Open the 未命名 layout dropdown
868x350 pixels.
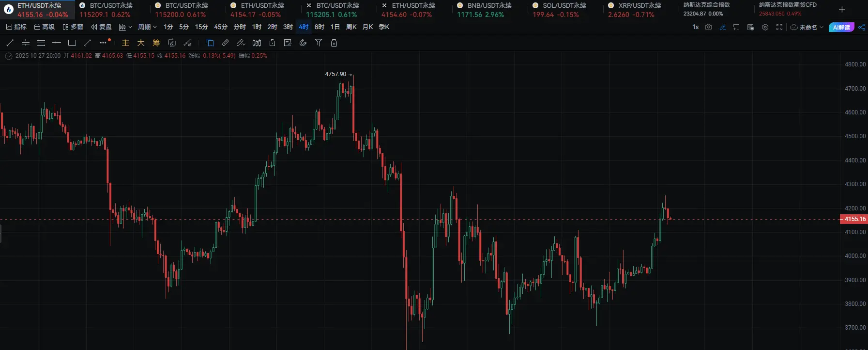pos(807,27)
